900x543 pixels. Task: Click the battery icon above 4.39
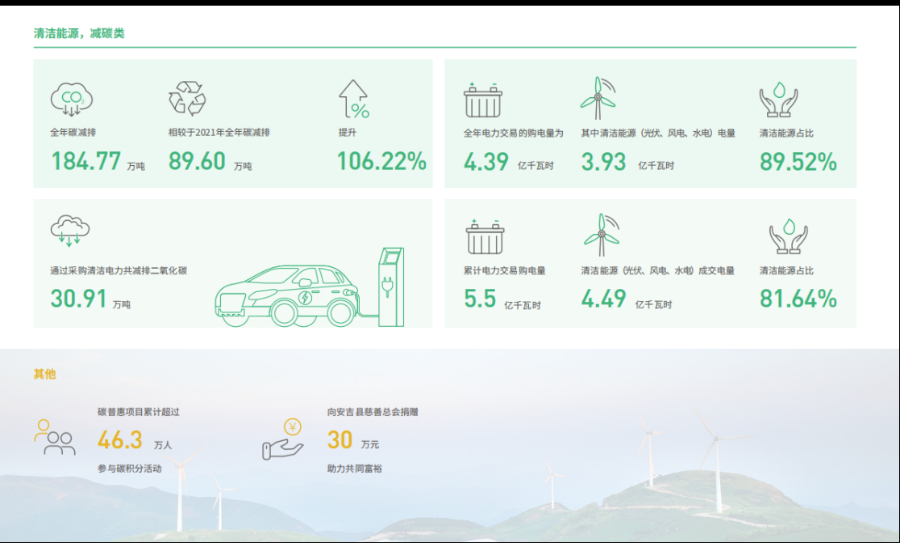(x=483, y=100)
